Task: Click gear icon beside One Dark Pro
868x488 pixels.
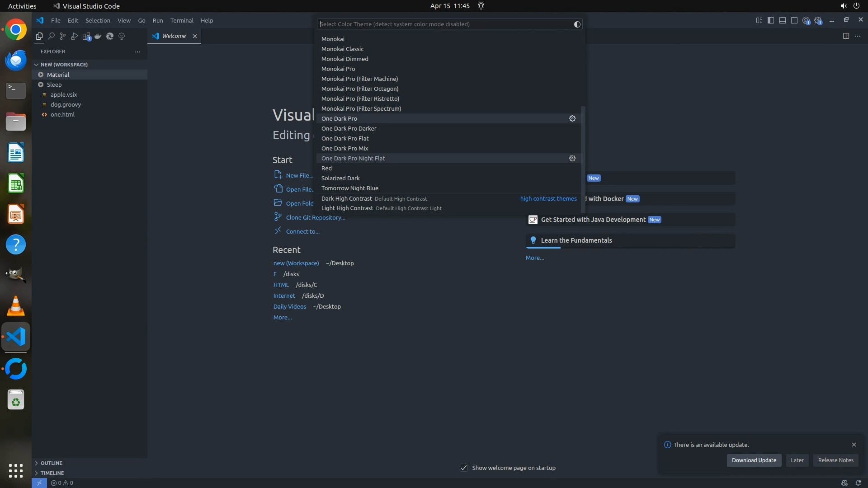Action: tap(572, 118)
